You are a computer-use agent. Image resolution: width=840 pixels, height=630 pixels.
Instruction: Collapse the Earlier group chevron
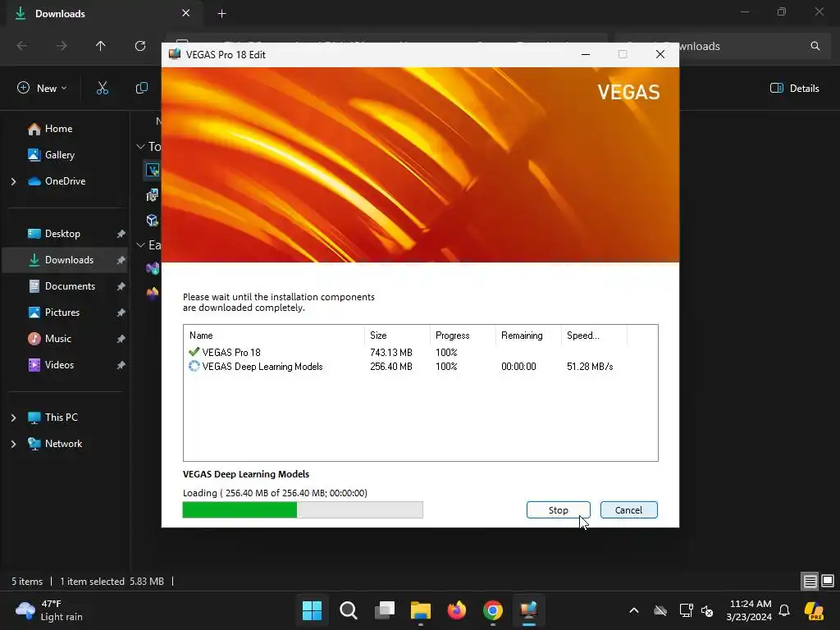pos(141,244)
